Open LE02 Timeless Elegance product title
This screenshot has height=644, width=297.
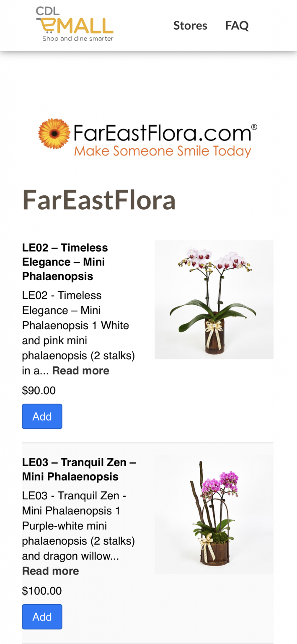[x=65, y=262]
